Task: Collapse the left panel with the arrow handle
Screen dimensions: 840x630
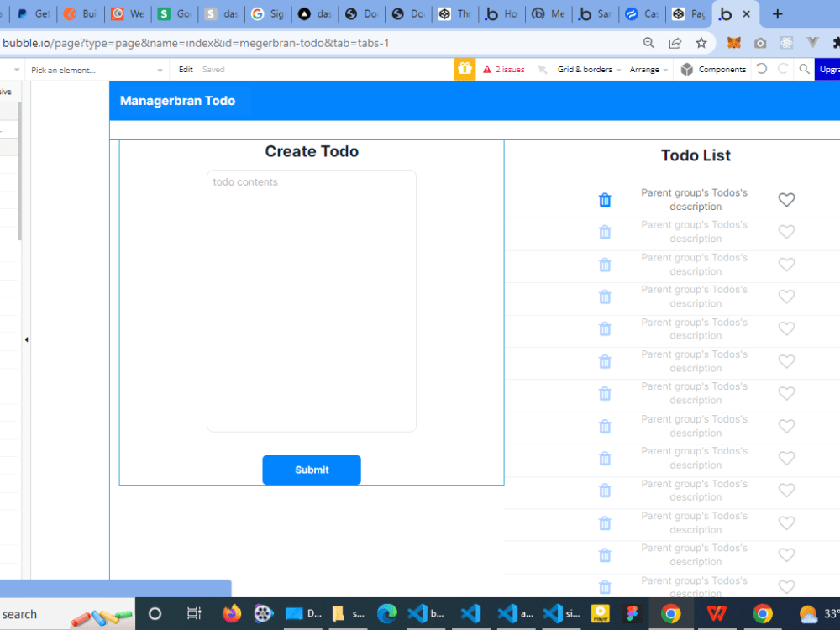Action: tap(26, 339)
